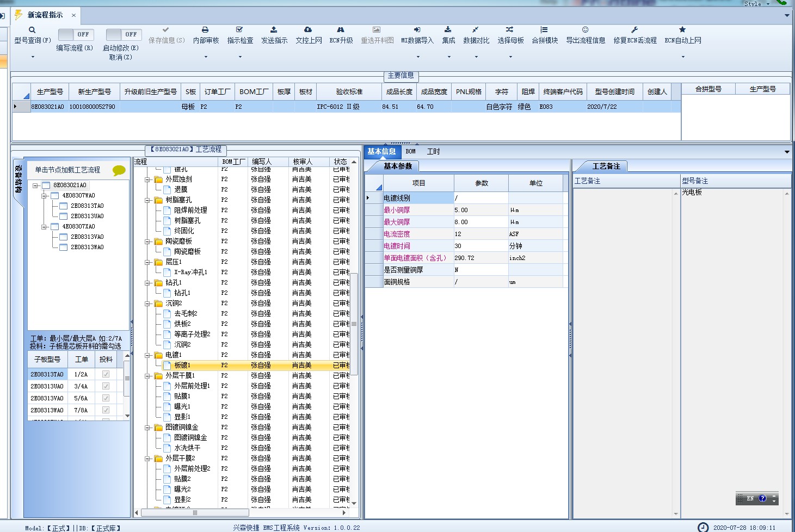The width and height of the screenshot is (795, 532).
Task: Click the 主要信息 panel header
Action: [401, 76]
